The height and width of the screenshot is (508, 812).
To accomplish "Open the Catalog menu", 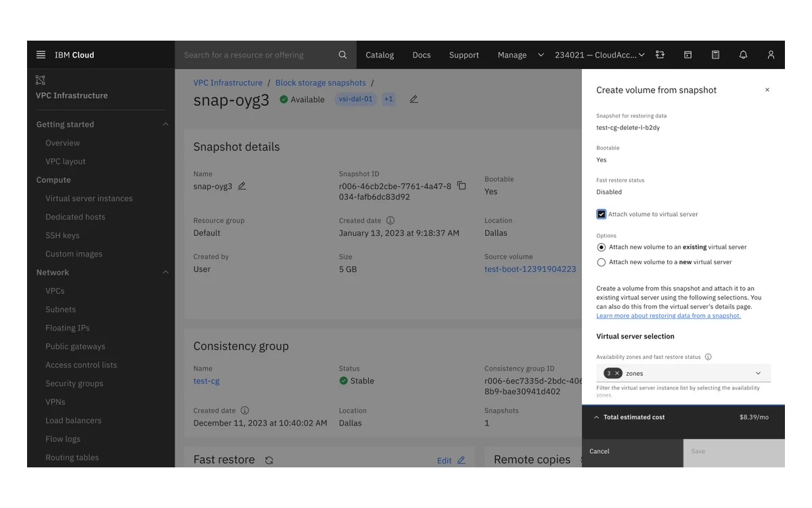I will tap(380, 55).
